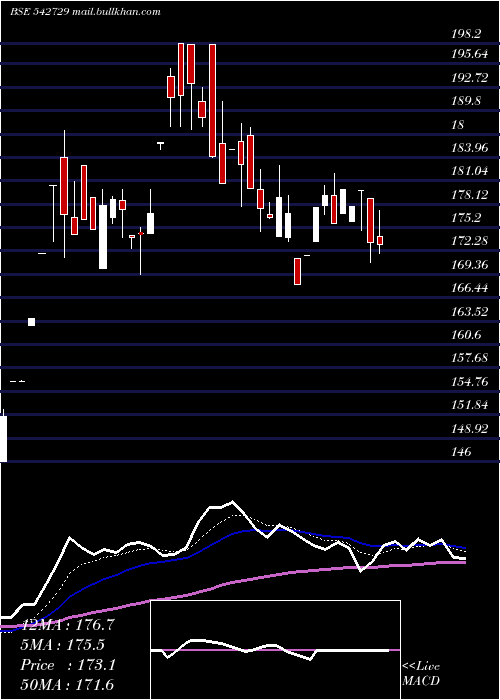The image size is (500, 700).
Task: Select the 154.76 price axis label
Action: [x=470, y=382]
